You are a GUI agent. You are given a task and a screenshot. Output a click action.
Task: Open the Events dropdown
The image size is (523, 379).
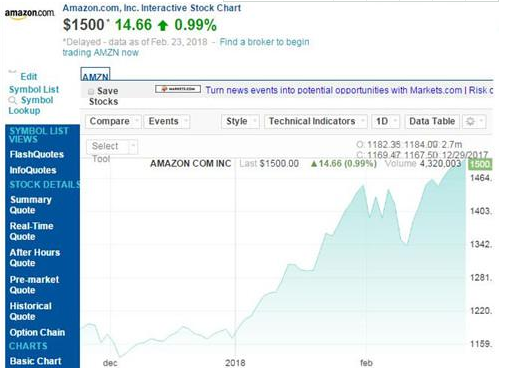click(167, 121)
